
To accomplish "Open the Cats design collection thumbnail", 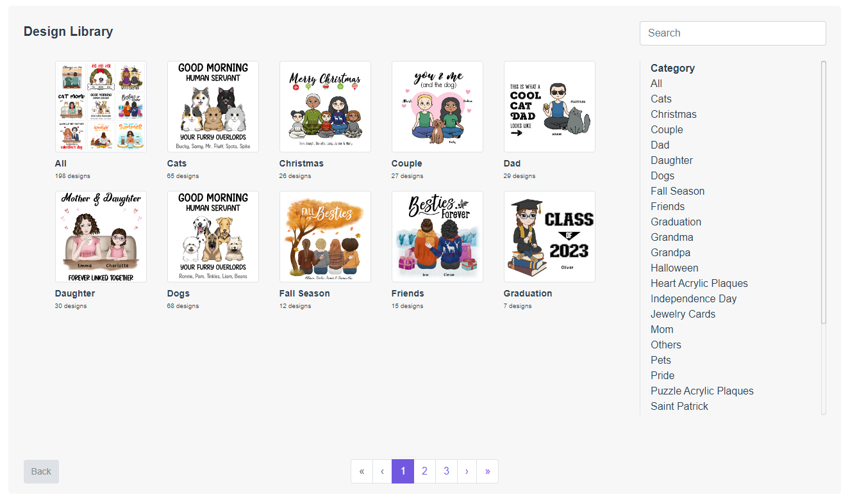I will pos(213,106).
